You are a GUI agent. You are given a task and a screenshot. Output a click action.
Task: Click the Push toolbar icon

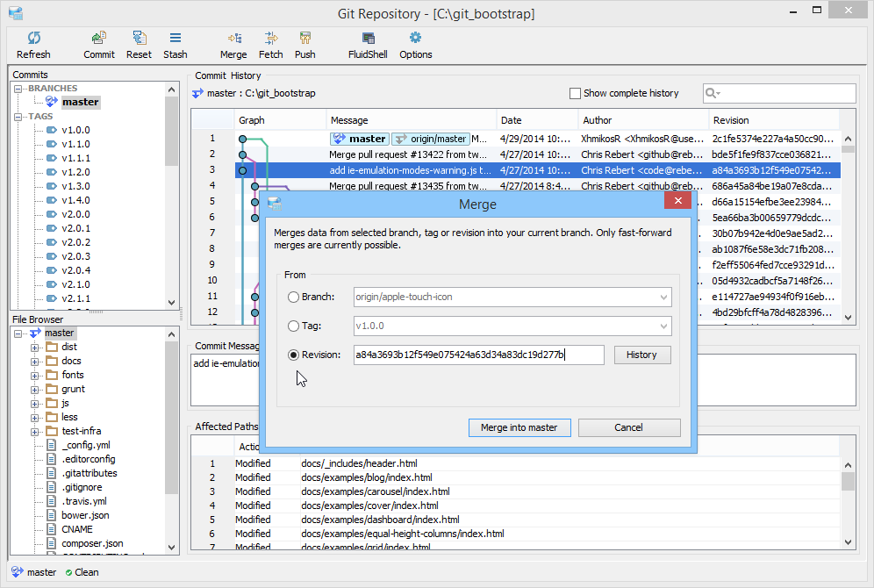(304, 38)
